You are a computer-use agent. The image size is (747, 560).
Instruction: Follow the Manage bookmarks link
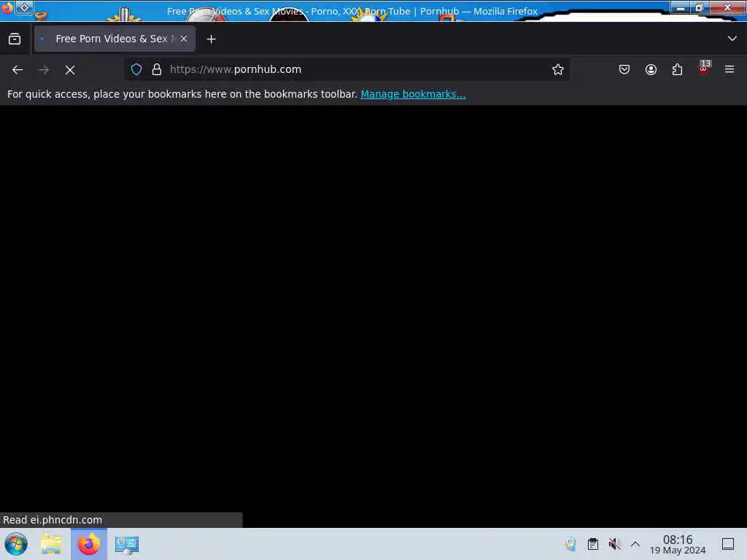(x=413, y=94)
